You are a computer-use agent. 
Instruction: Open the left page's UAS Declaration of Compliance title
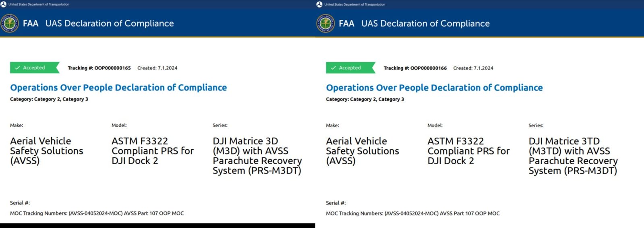(110, 23)
